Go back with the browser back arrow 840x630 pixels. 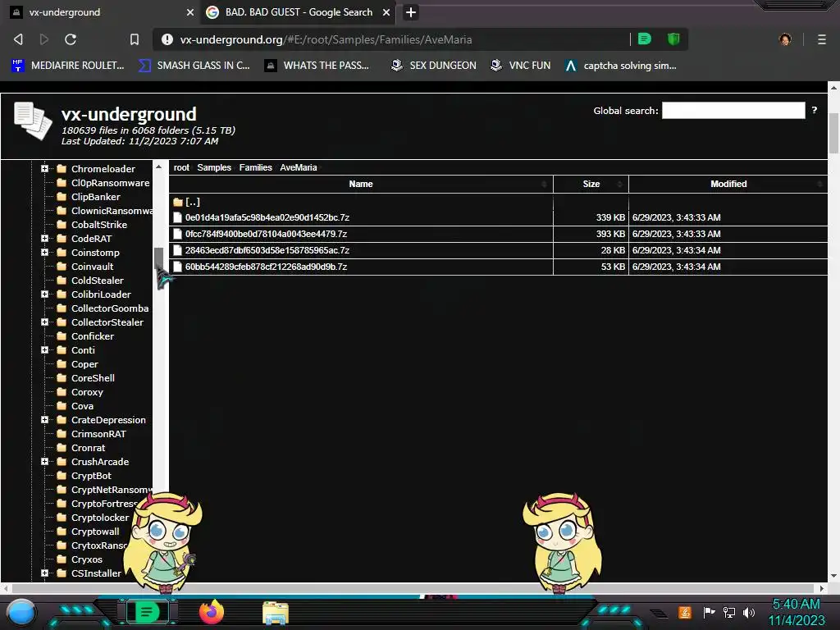(x=18, y=39)
